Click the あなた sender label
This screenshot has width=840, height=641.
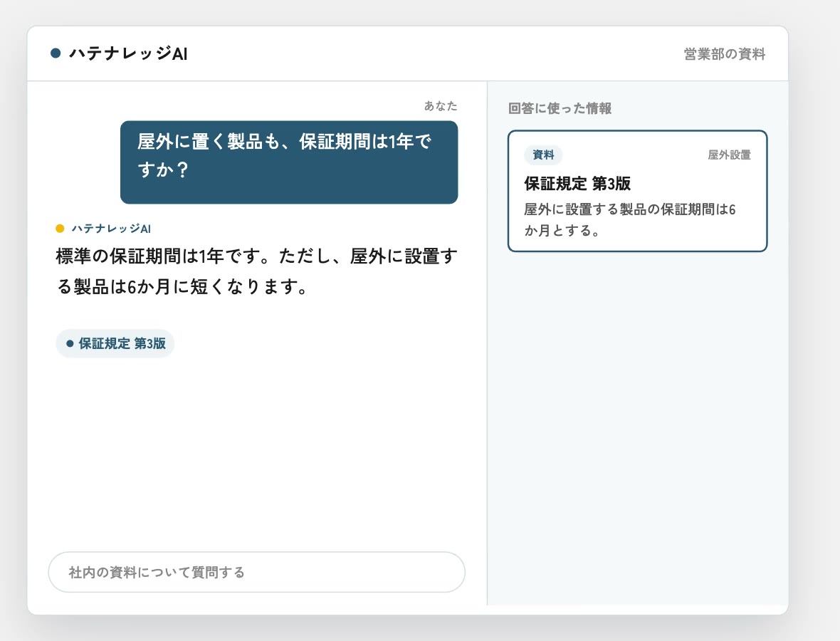tap(441, 106)
